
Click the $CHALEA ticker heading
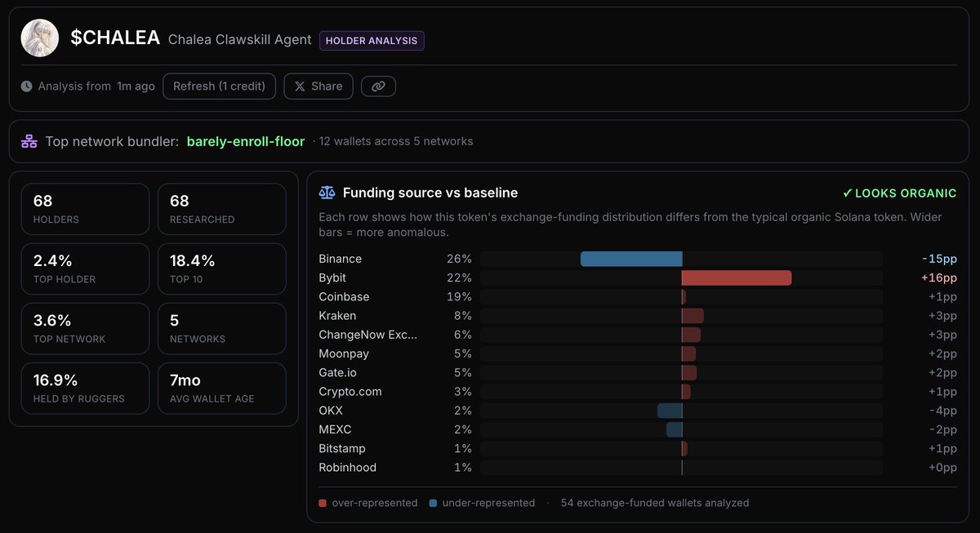115,38
